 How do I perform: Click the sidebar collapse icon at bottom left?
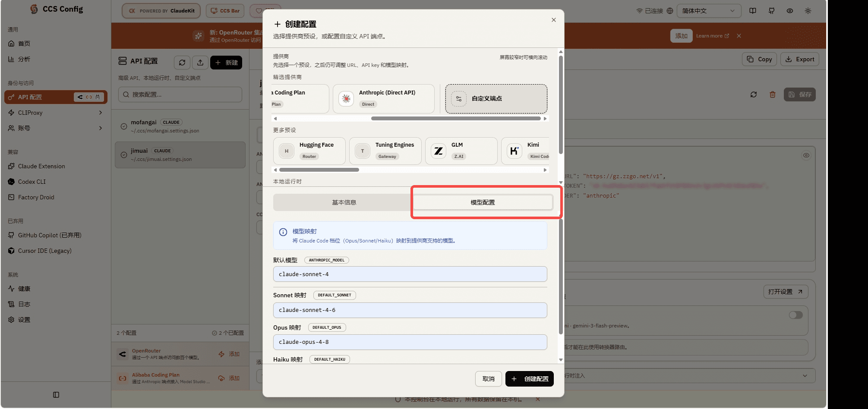click(56, 395)
